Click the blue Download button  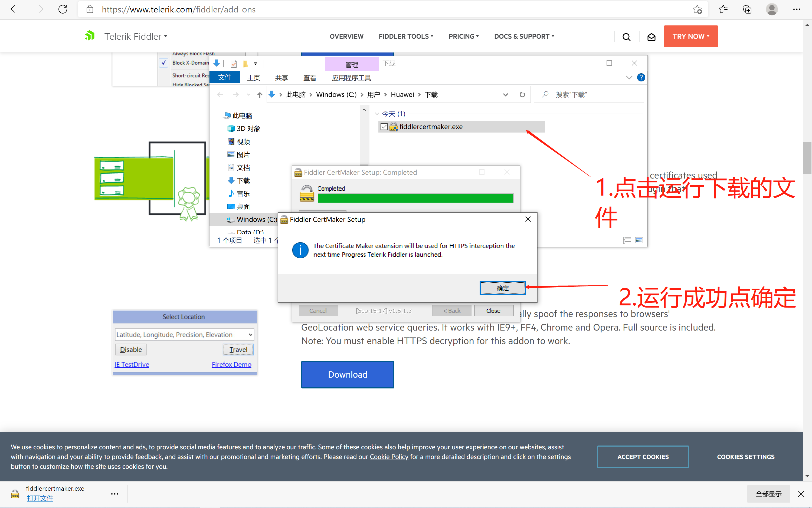click(x=348, y=374)
